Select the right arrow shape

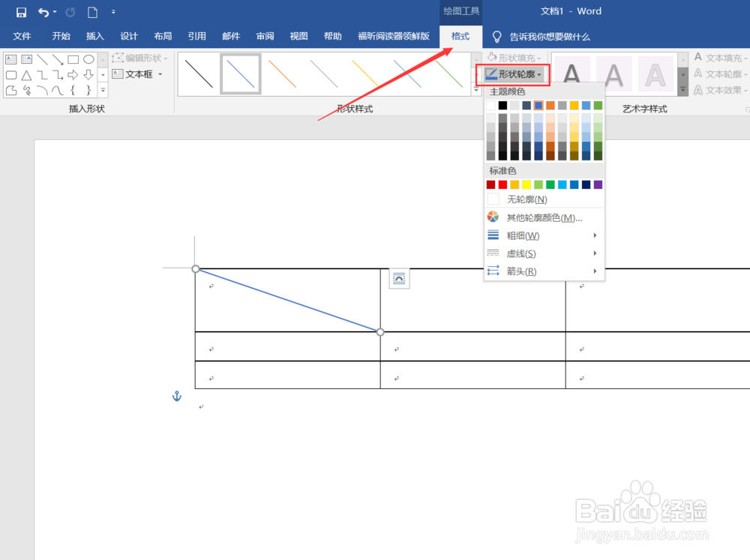point(73,74)
